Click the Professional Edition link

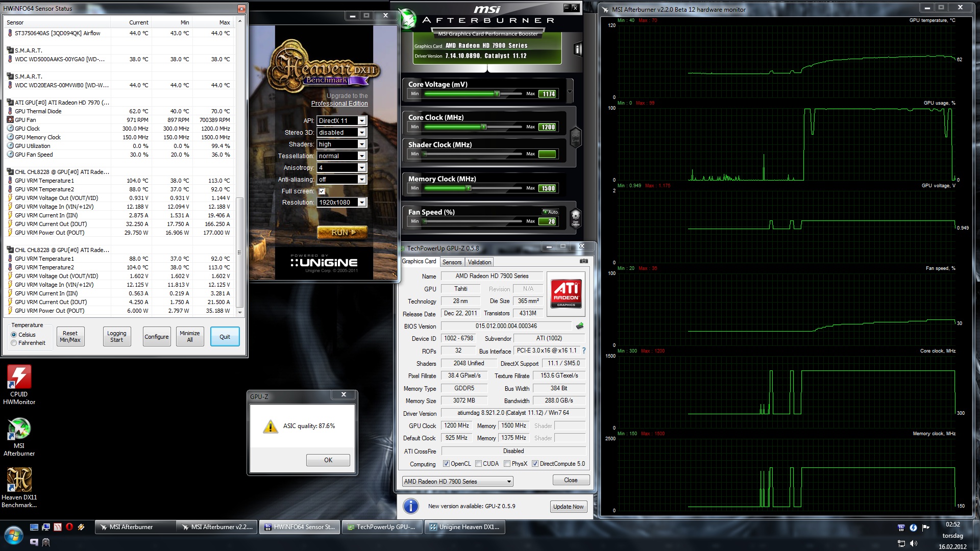339,104
